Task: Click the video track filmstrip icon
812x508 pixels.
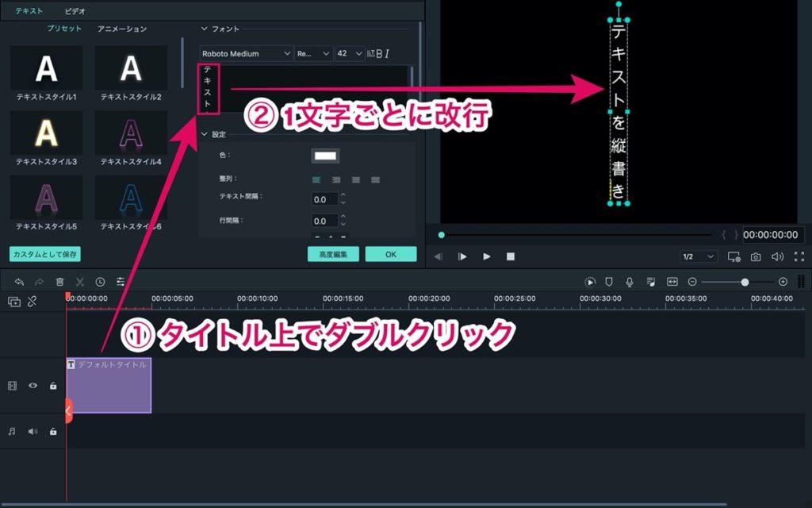Action: tap(13, 386)
